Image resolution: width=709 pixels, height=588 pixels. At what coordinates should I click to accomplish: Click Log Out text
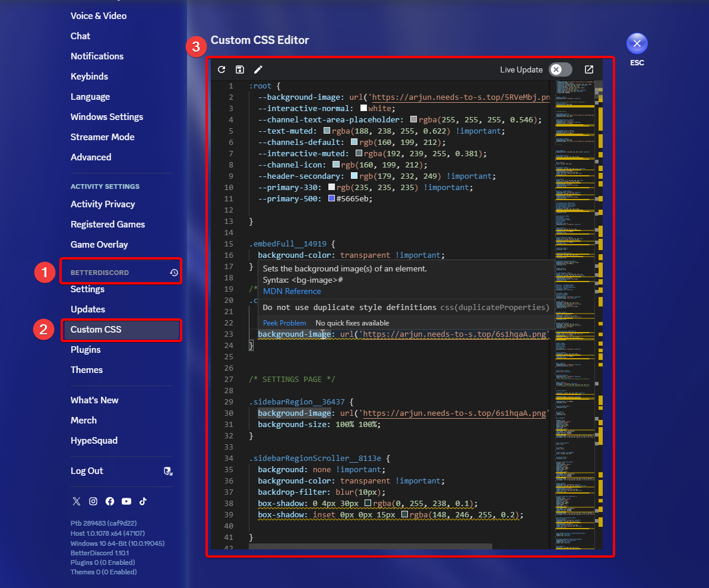coord(87,471)
